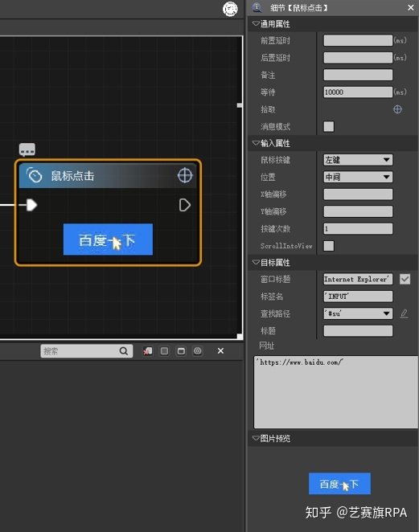Viewport: 419px width, 532px height.
Task: Click the pencil edit icon next to 查找路径
Action: tap(404, 313)
